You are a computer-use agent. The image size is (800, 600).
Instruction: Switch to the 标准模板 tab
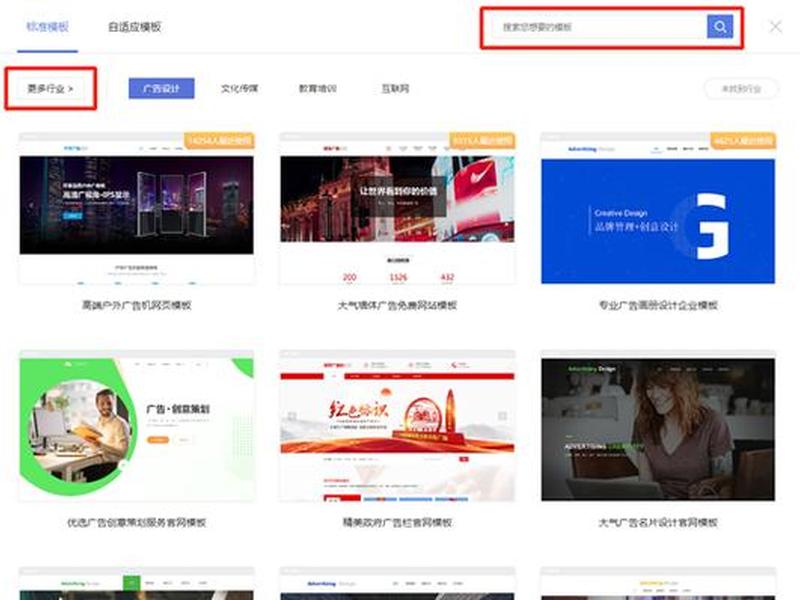tap(47, 27)
